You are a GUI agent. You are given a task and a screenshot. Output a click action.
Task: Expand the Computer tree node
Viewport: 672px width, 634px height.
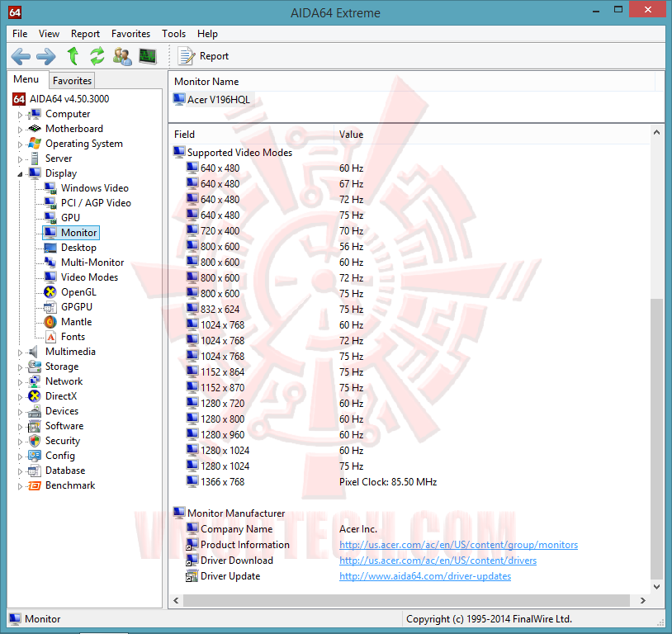(x=20, y=115)
